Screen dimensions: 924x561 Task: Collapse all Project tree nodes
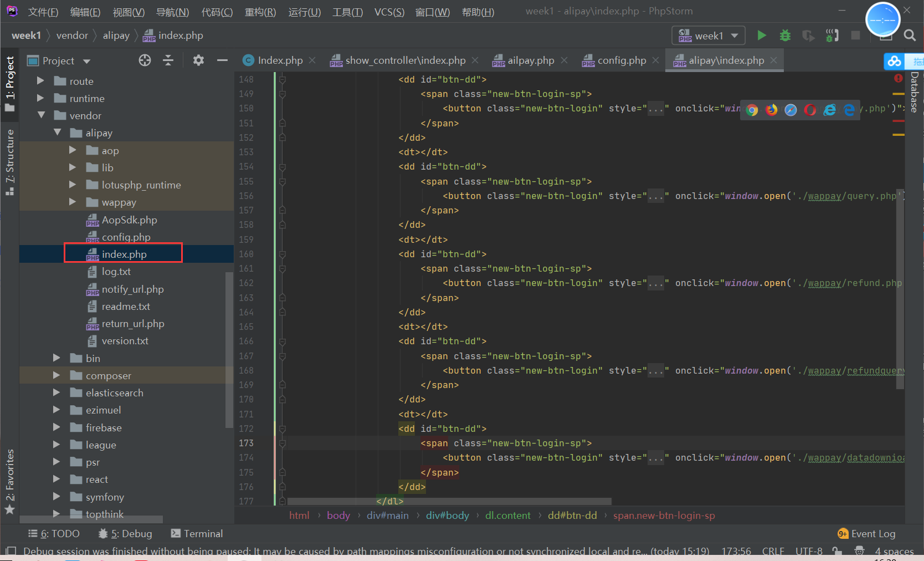168,60
